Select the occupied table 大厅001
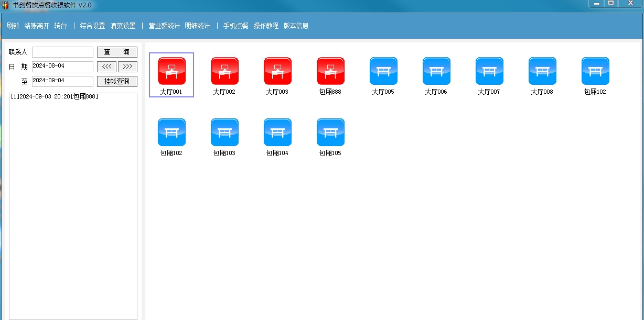The image size is (644, 320). click(171, 71)
